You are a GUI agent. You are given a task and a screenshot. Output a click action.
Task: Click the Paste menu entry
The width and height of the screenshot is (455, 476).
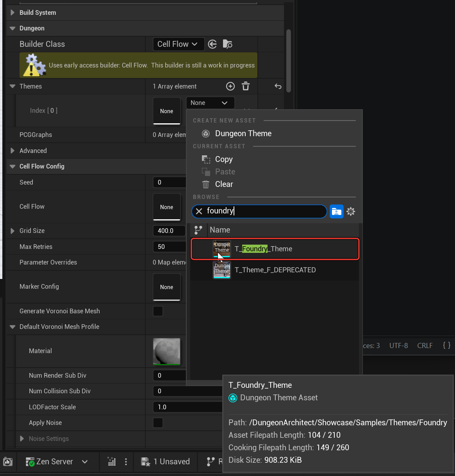[225, 172]
